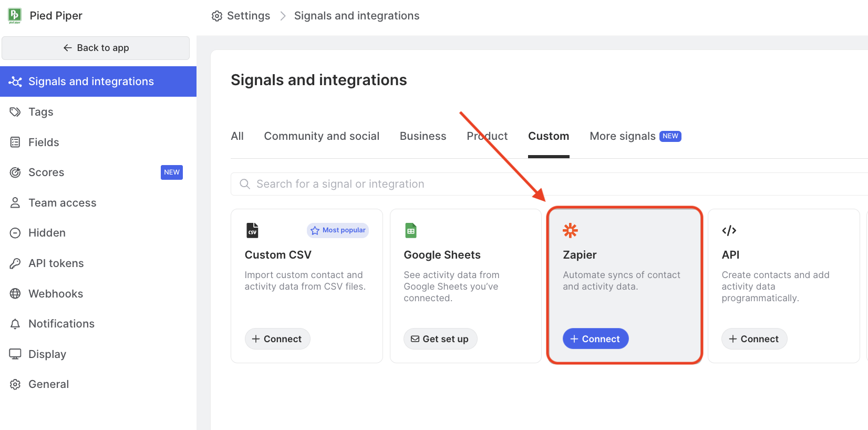Click the Tags icon in sidebar
The height and width of the screenshot is (430, 868).
15,112
